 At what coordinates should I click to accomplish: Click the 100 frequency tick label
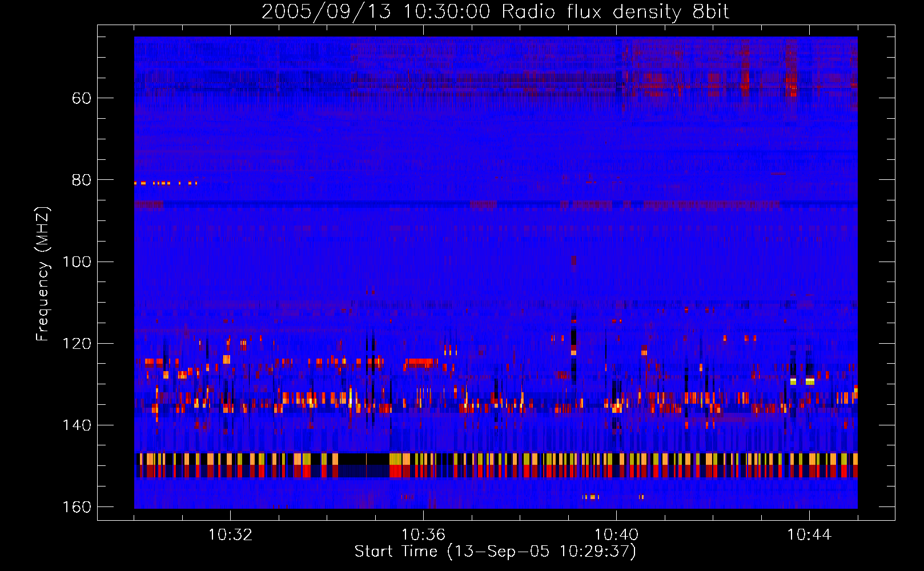point(77,262)
